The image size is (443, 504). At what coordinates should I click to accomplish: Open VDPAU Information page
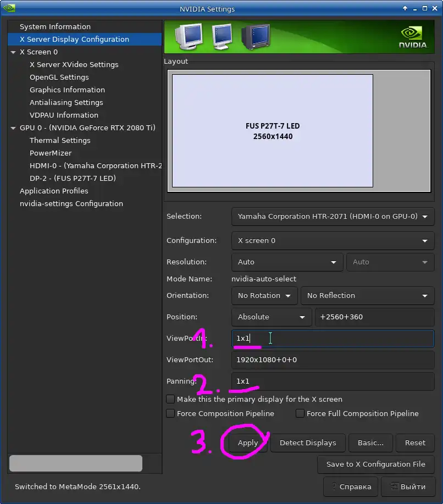64,115
